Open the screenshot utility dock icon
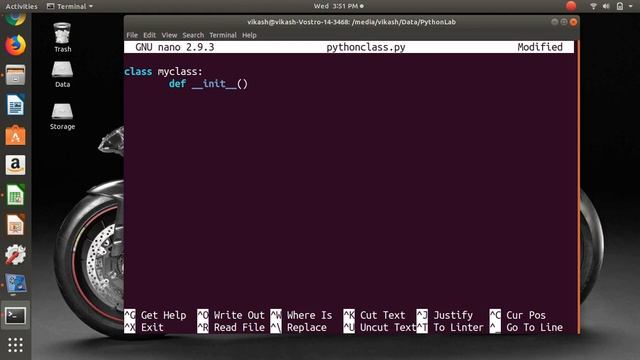Image resolution: width=640 pixels, height=360 pixels. coord(16,284)
